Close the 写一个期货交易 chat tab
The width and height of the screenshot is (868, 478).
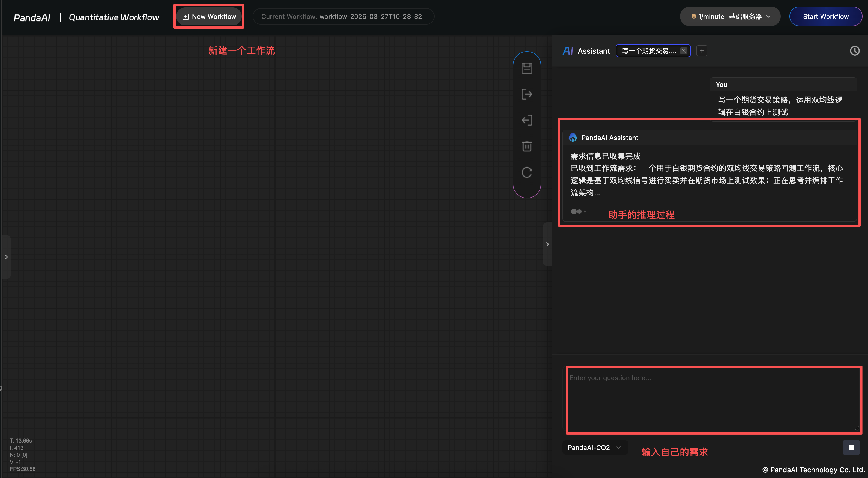[683, 51]
